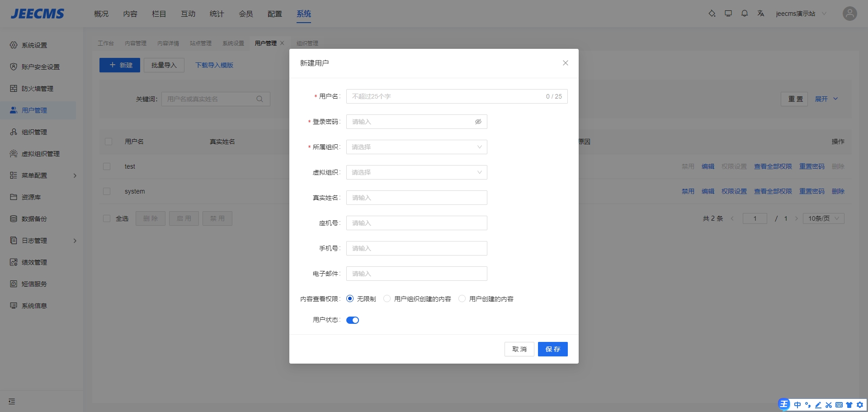Select the 用户组织创建的内容 radio option
Viewport: 868px width, 412px height.
pos(387,298)
